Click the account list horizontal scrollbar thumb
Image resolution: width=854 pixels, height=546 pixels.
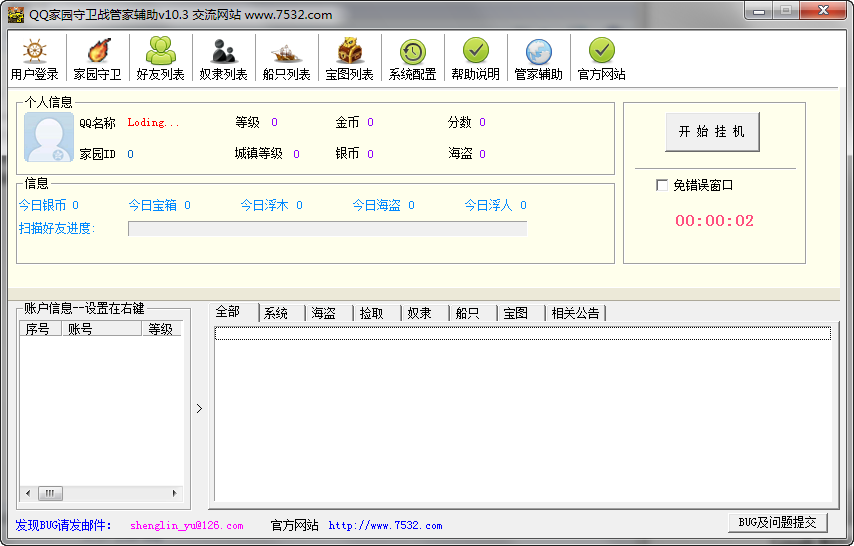(x=50, y=494)
